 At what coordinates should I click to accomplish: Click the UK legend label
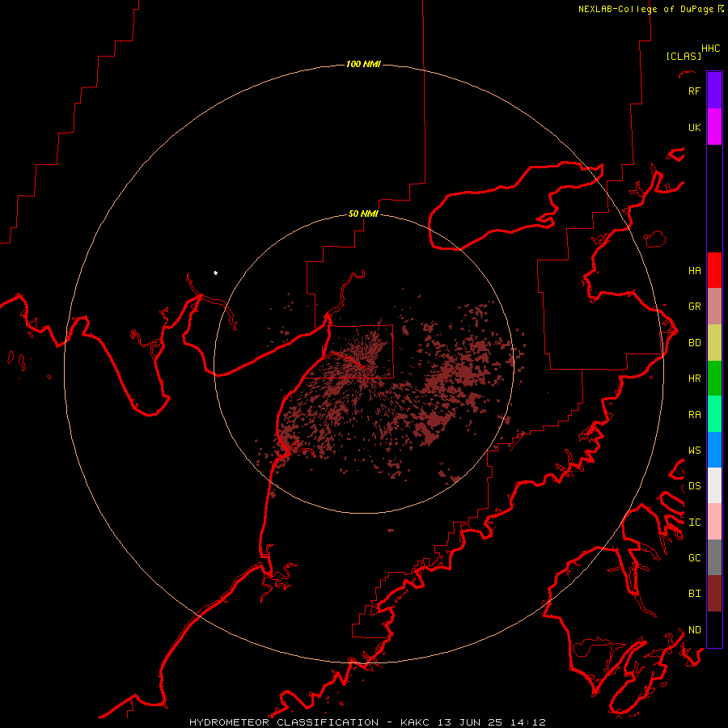coord(694,128)
